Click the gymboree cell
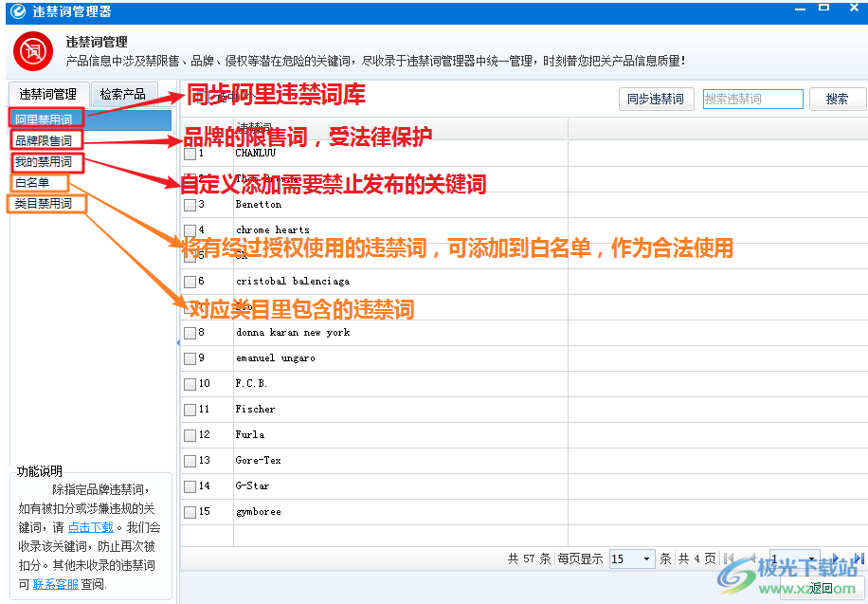This screenshot has height=604, width=868. pyautogui.click(x=401, y=512)
